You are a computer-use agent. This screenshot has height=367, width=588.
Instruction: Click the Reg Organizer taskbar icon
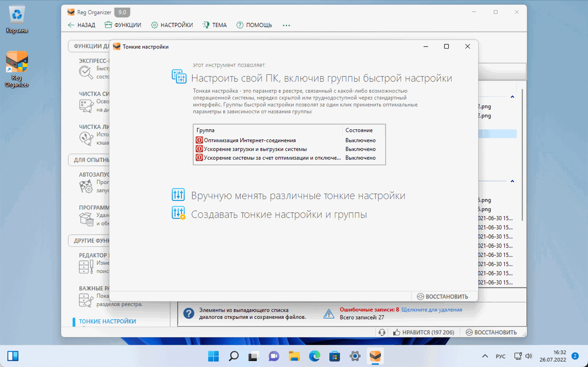[x=375, y=356]
